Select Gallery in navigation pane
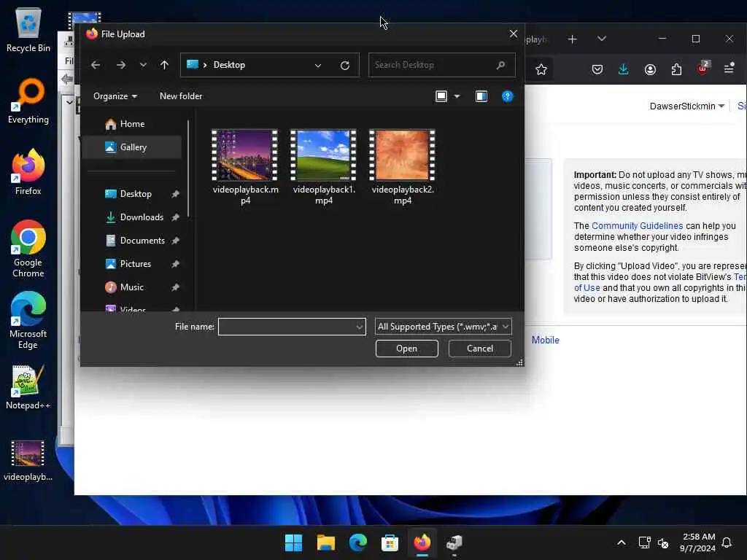Screen dimensions: 747x560 click(132, 147)
